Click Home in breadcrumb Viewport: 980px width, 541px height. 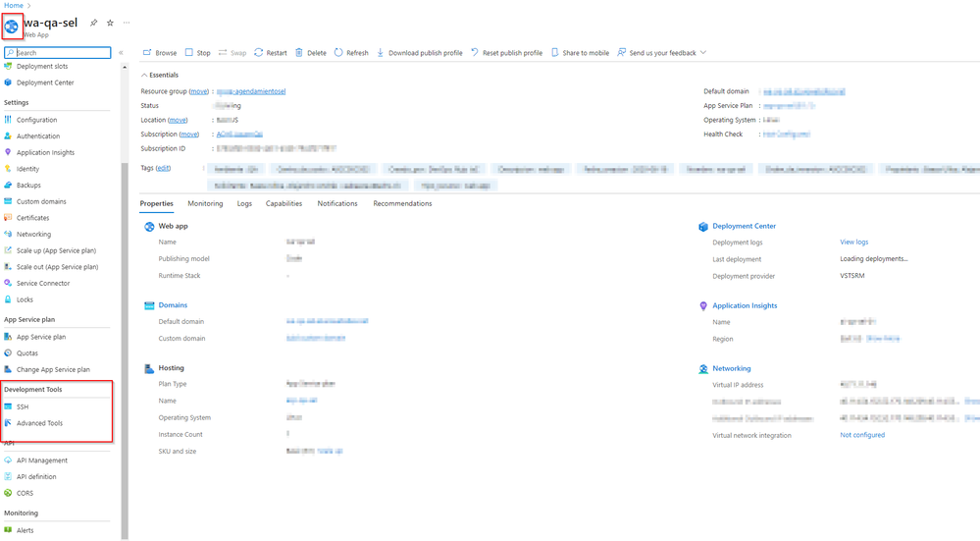pyautogui.click(x=13, y=5)
